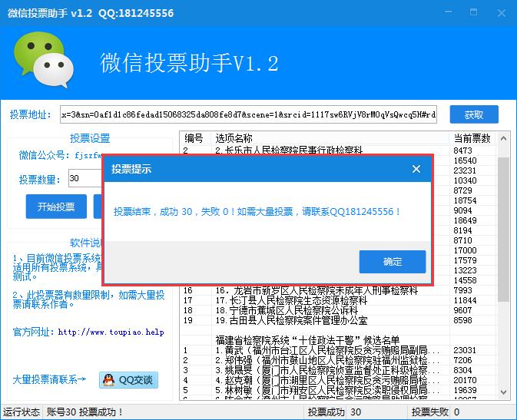Click the 编号 column header
The height and width of the screenshot is (420, 517).
194,138
